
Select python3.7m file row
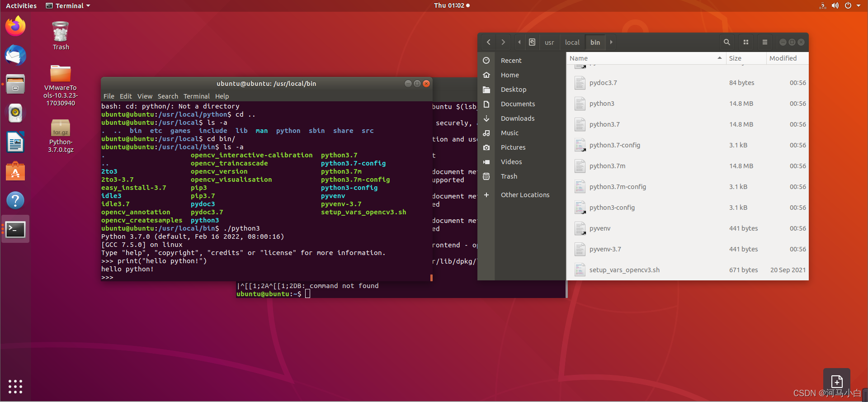pos(688,166)
